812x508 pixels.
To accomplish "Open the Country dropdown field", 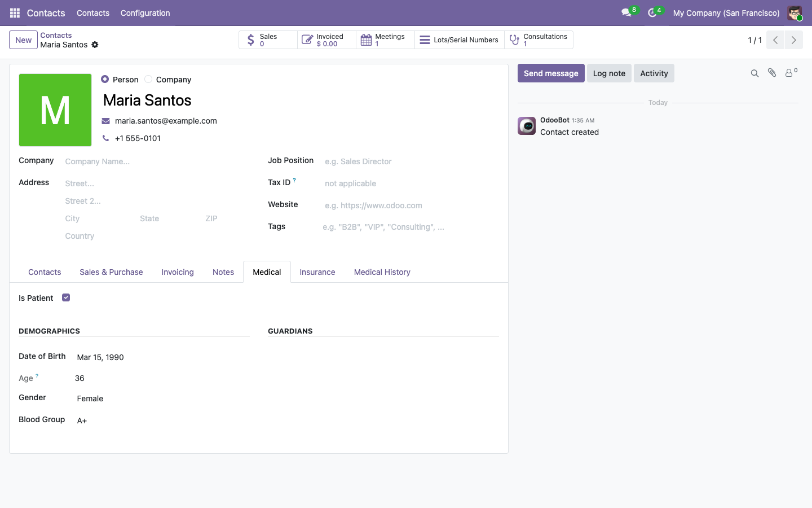I will click(x=156, y=236).
